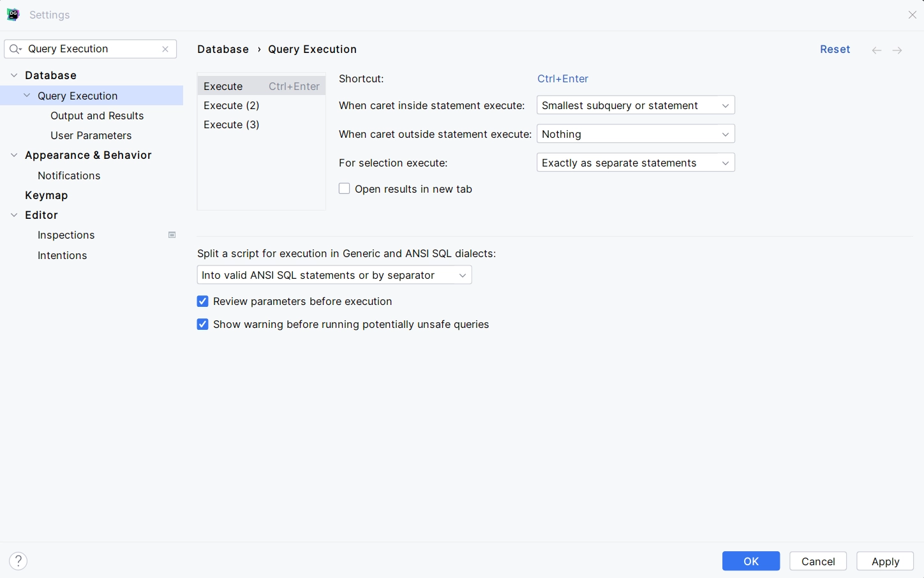Image resolution: width=924 pixels, height=578 pixels.
Task: Open Output and Results settings page
Action: tap(97, 115)
